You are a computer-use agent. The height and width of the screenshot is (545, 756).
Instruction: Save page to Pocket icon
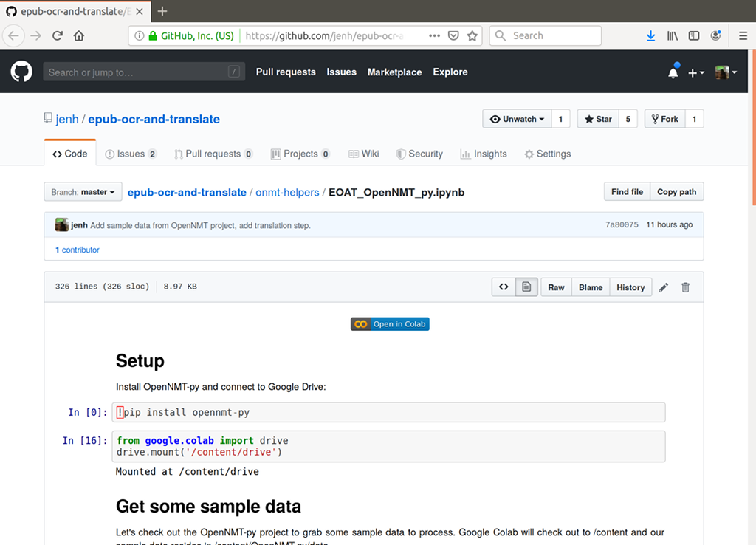(x=453, y=35)
